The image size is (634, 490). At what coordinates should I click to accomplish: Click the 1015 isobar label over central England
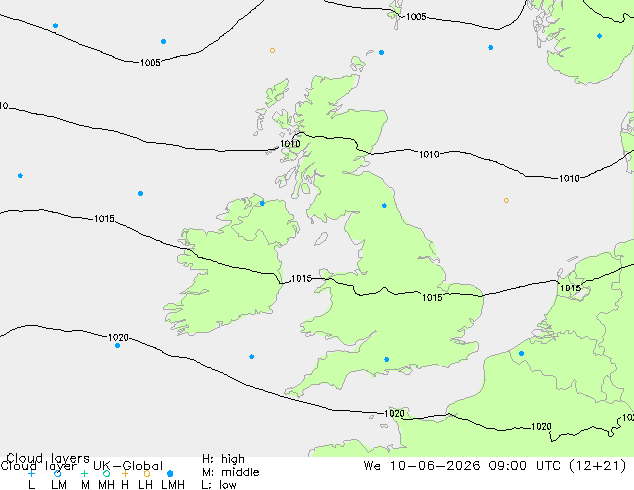(432, 298)
